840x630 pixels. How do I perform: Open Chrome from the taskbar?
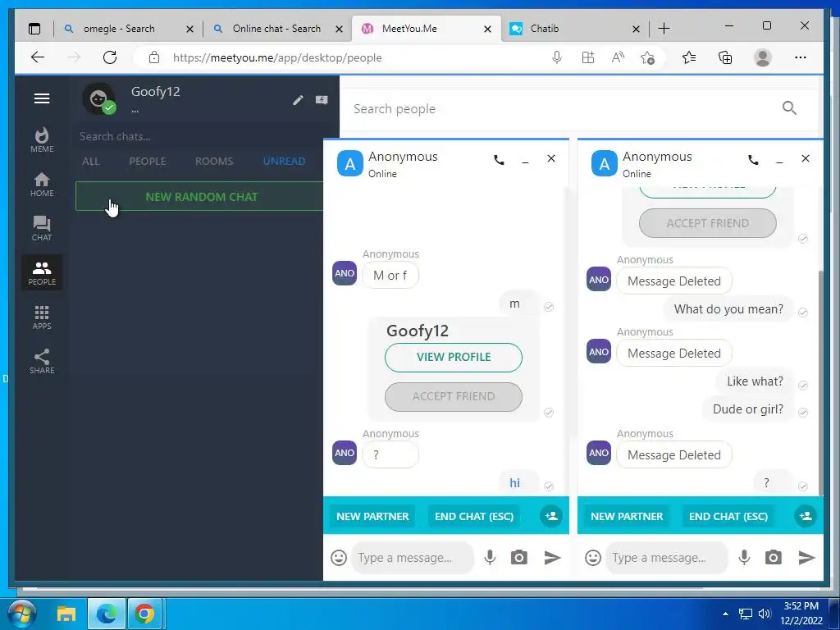coord(144,614)
